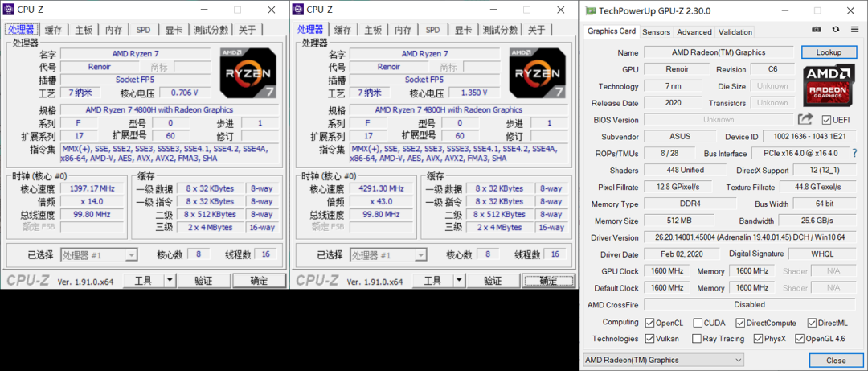The image size is (868, 371).
Task: Click 0.706 V core voltage value
Action: [184, 93]
